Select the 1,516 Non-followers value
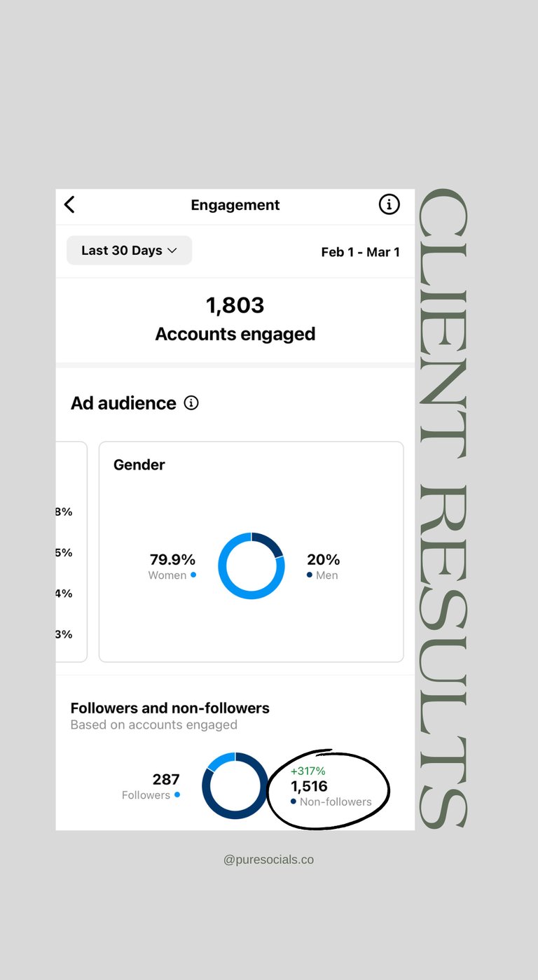 point(309,786)
